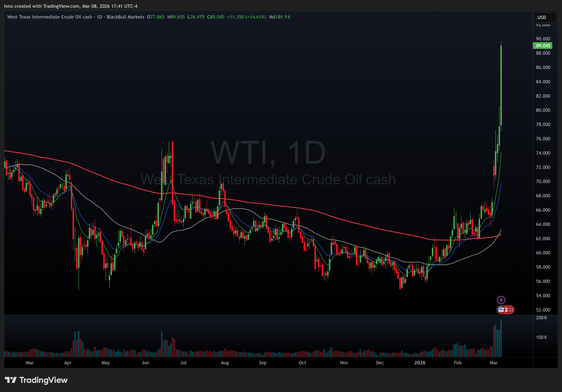Screen dimensions: 562x392
Task: Open the USD currency selector
Action: pyautogui.click(x=545, y=17)
